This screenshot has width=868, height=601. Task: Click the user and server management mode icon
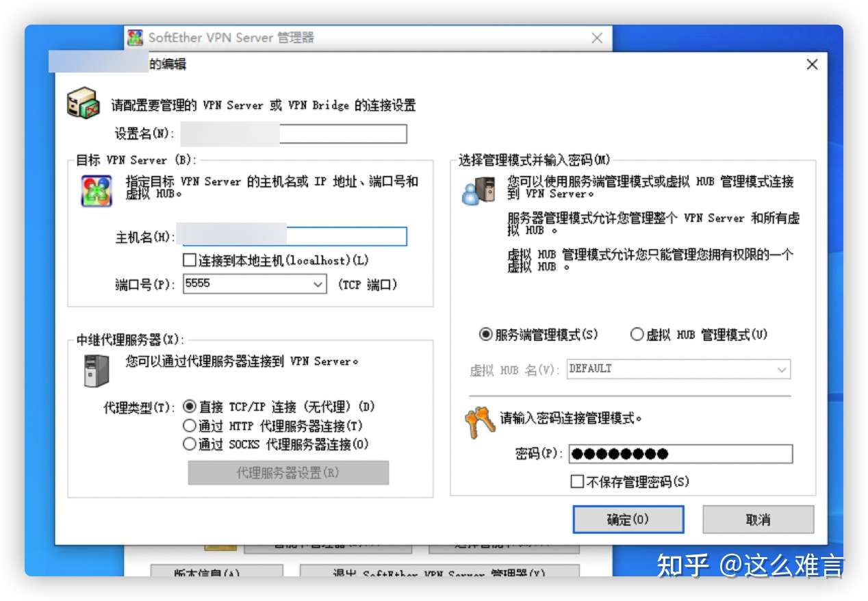478,190
